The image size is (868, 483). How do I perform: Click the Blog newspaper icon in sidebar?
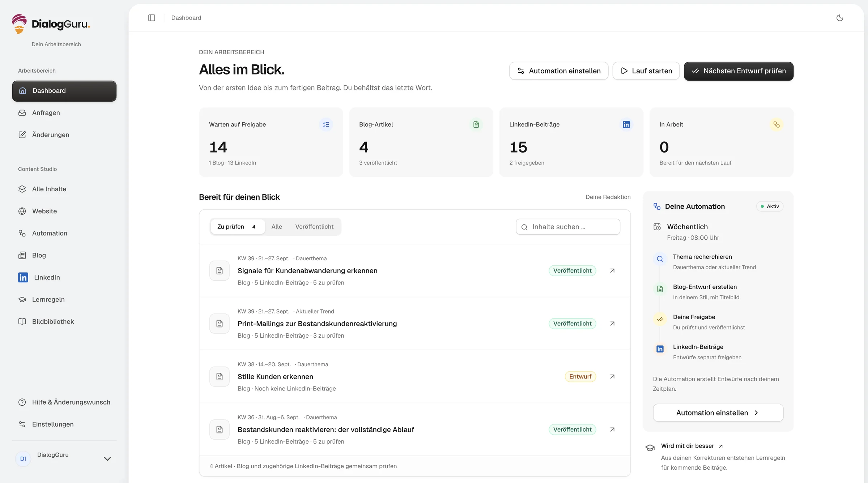tap(22, 255)
